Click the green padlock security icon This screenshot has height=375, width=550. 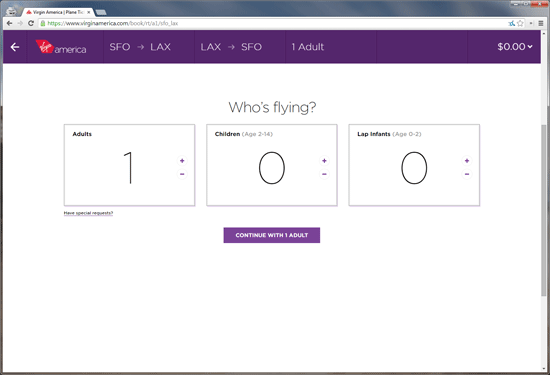pos(43,24)
